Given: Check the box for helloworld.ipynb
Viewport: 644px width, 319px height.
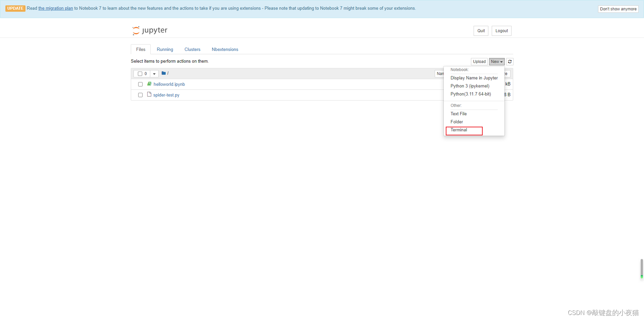Looking at the screenshot, I should pyautogui.click(x=140, y=84).
